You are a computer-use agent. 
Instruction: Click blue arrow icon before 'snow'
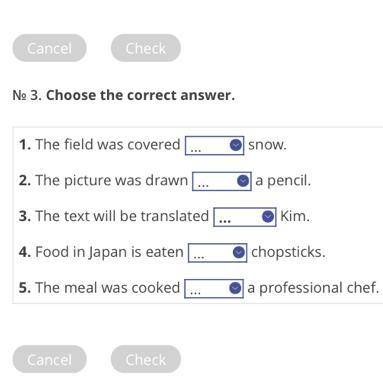[236, 145]
